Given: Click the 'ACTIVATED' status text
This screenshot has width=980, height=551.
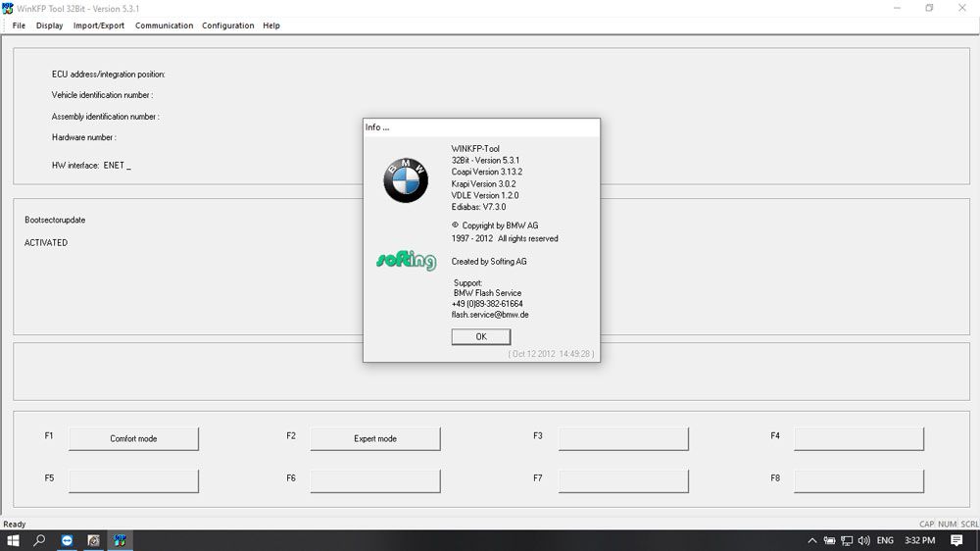Looking at the screenshot, I should click(x=46, y=243).
